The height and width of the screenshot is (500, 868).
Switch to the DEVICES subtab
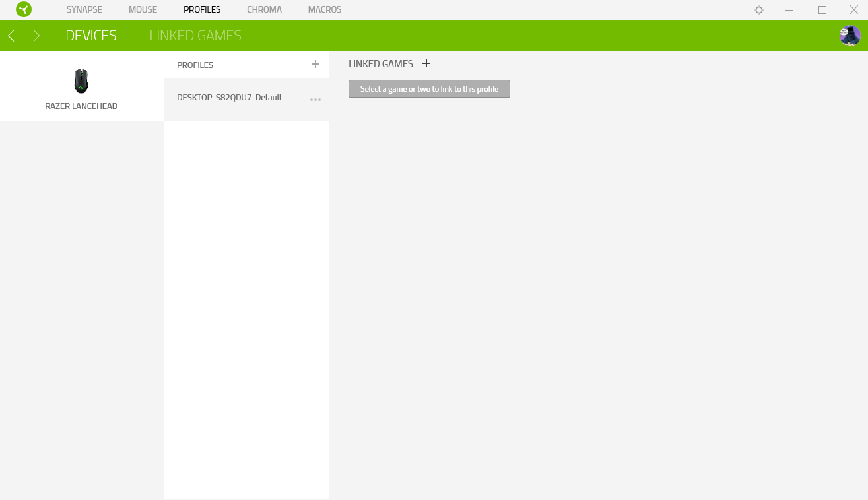tap(91, 36)
